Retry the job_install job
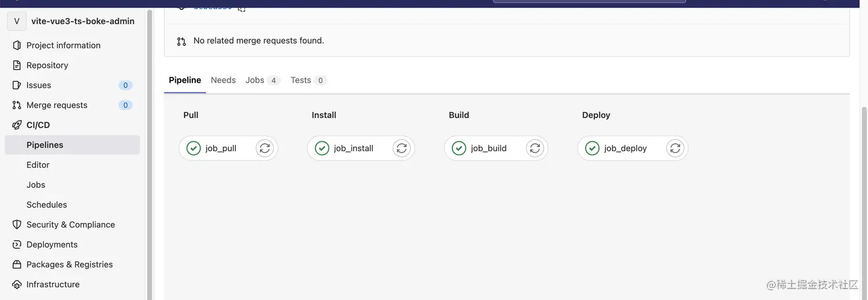 [x=402, y=148]
